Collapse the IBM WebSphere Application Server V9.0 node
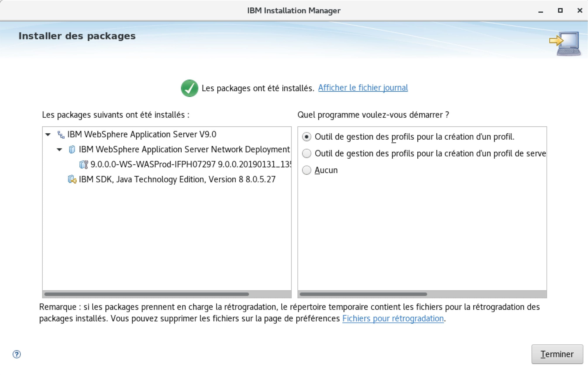This screenshot has height=375, width=588. click(48, 134)
